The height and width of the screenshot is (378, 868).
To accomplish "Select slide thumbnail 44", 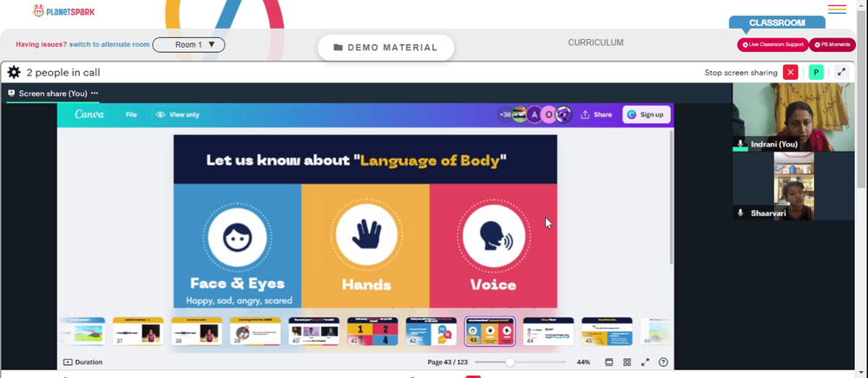I will 549,331.
